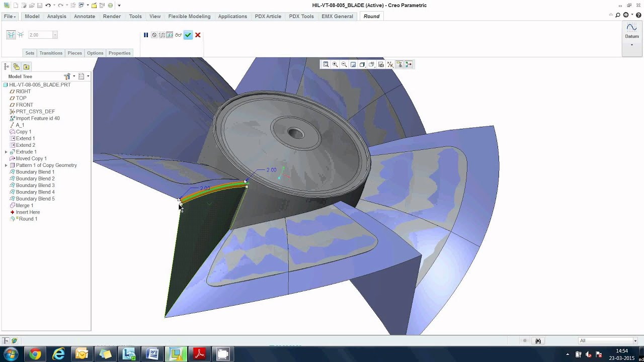Click the Repaint icon in graphics toolbar

[353, 64]
